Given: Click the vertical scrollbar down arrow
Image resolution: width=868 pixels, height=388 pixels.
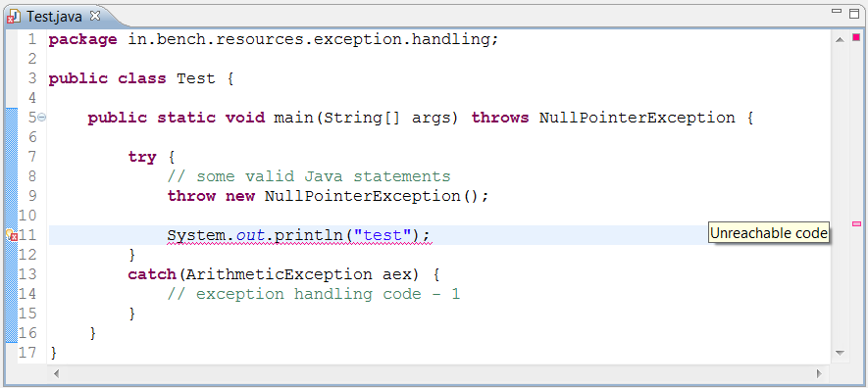Looking at the screenshot, I should click(840, 353).
